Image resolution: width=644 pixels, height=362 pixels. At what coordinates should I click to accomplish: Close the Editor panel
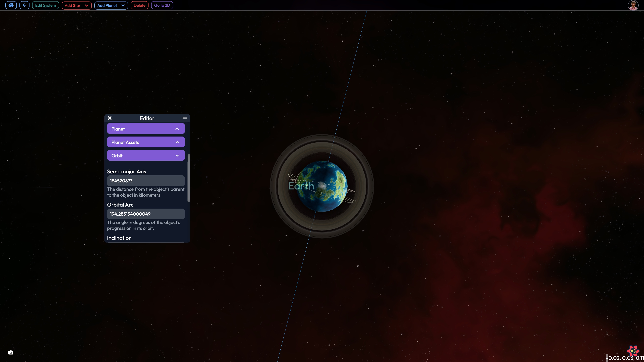110,118
